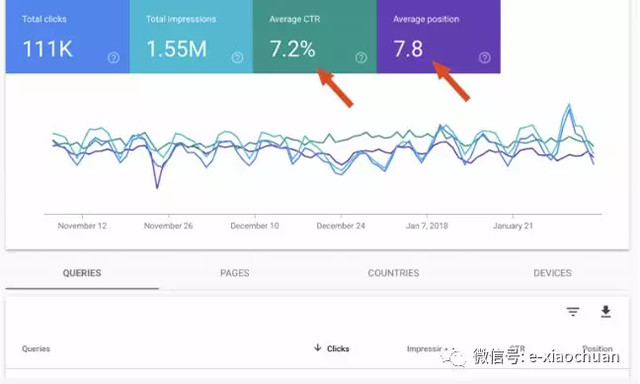Switch to the QUERIES tab
Screen dimensions: 640x384
tap(82, 273)
